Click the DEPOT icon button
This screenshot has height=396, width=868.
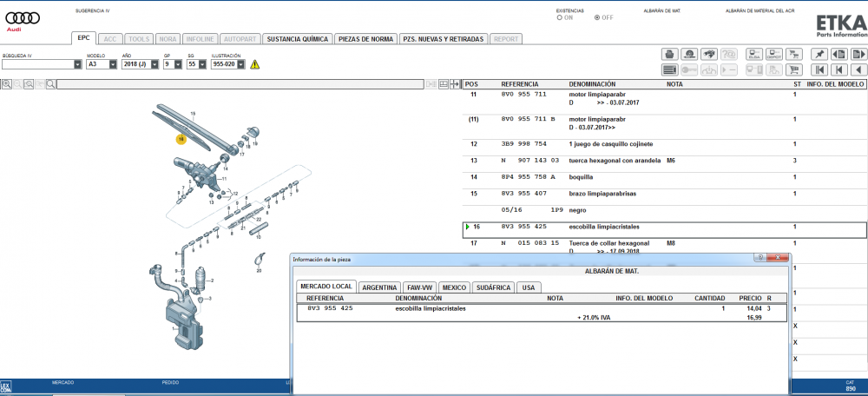pos(774,55)
